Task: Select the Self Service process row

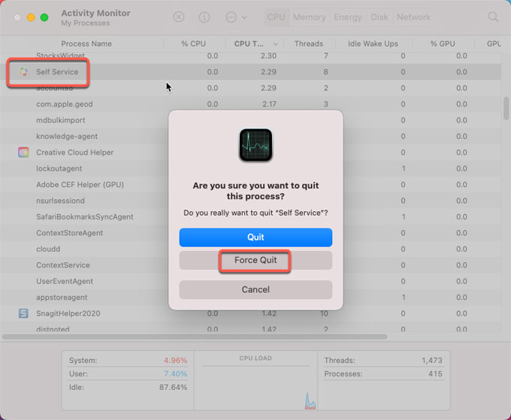Action: click(250, 71)
